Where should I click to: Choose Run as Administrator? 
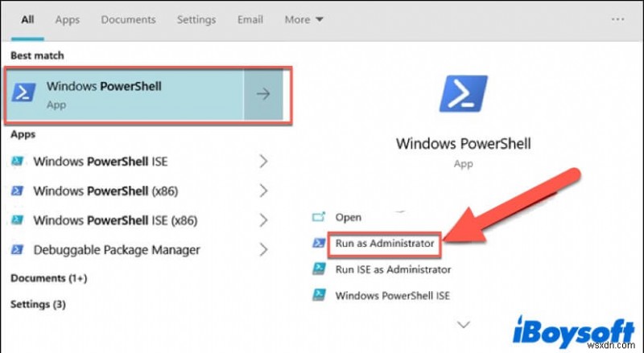tap(385, 244)
